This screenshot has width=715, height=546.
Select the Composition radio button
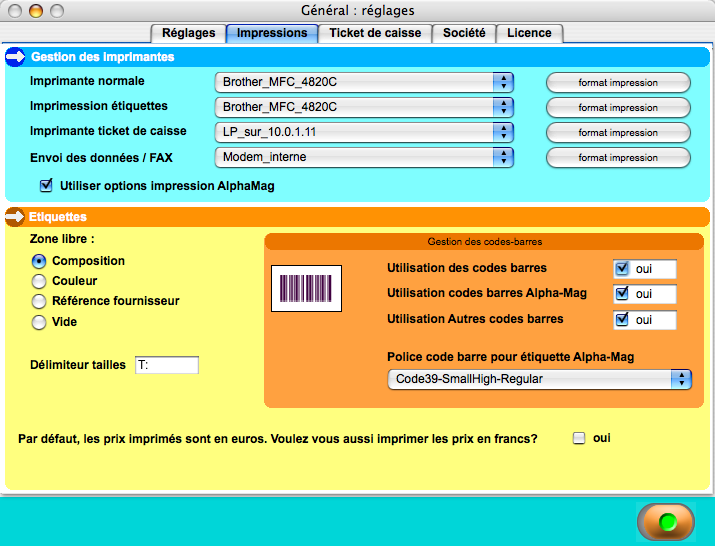coord(39,261)
